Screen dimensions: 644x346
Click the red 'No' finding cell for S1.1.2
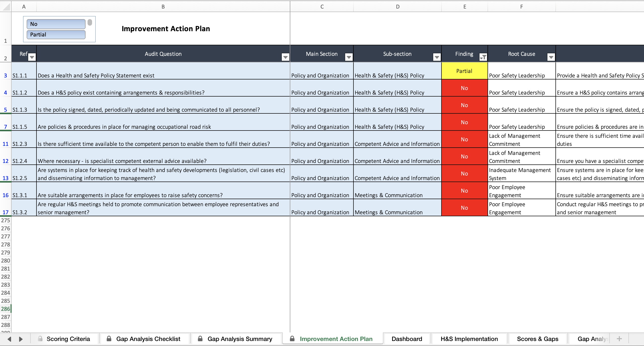click(464, 88)
